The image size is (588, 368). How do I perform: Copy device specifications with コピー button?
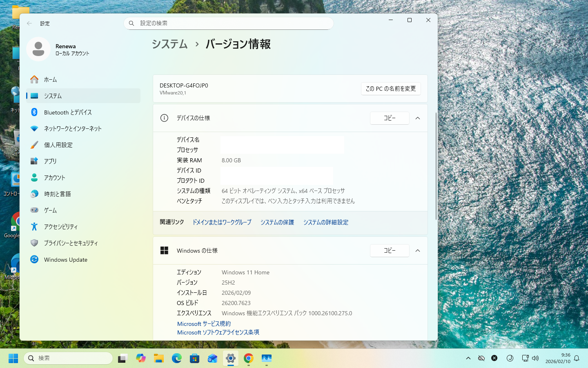click(x=389, y=118)
